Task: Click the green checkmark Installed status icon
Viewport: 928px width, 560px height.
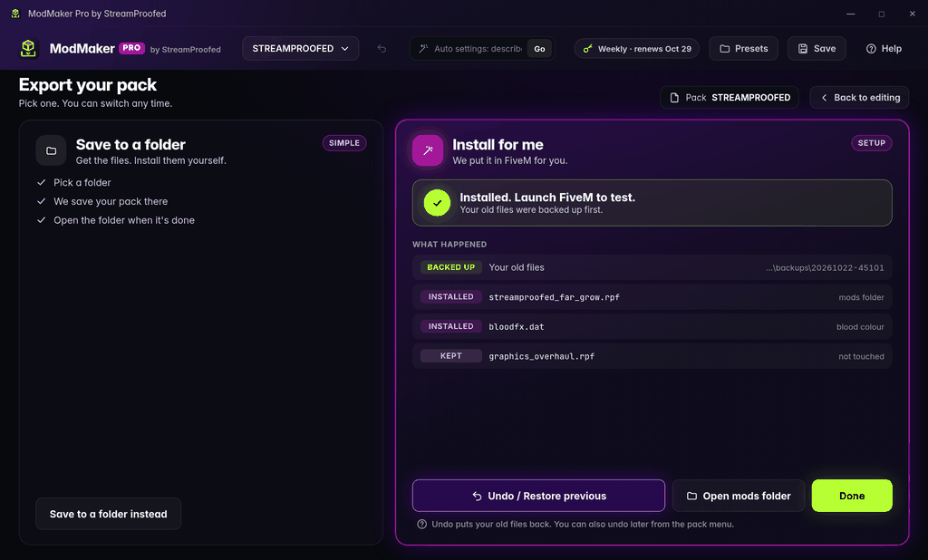Action: [x=437, y=203]
